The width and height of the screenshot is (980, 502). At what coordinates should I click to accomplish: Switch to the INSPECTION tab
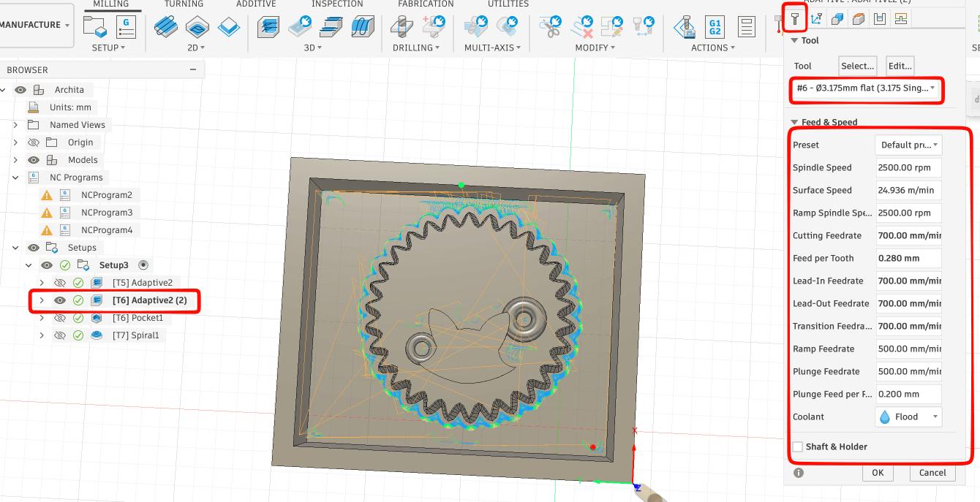point(337,4)
